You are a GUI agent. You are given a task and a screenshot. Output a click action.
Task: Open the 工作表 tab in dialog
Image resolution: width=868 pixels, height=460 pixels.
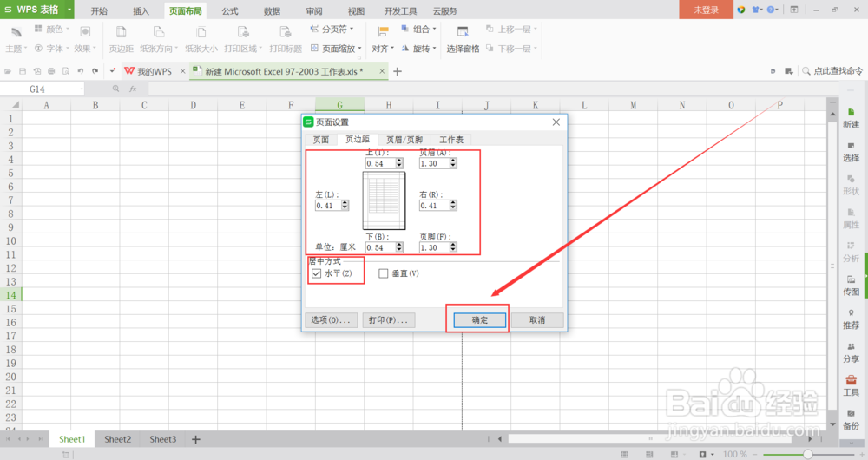click(451, 140)
